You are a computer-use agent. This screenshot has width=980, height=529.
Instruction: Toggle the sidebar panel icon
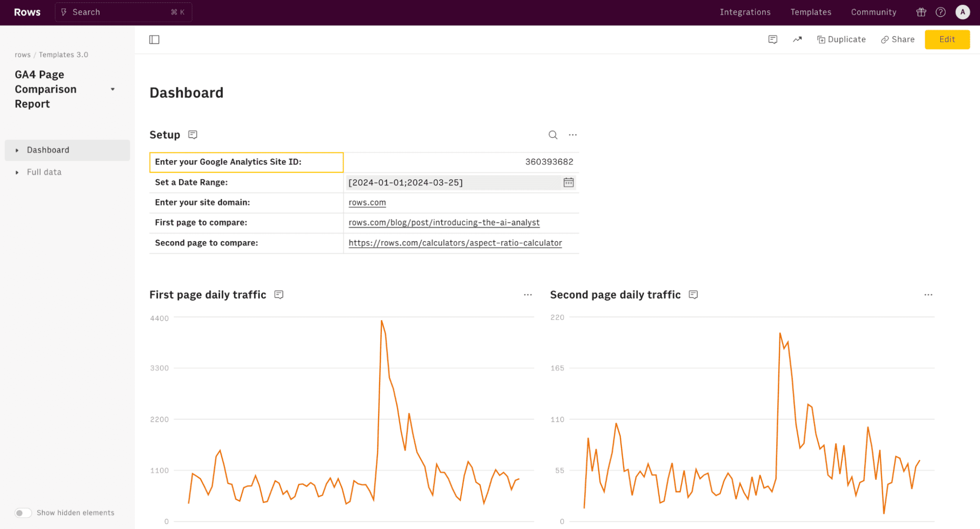[154, 40]
